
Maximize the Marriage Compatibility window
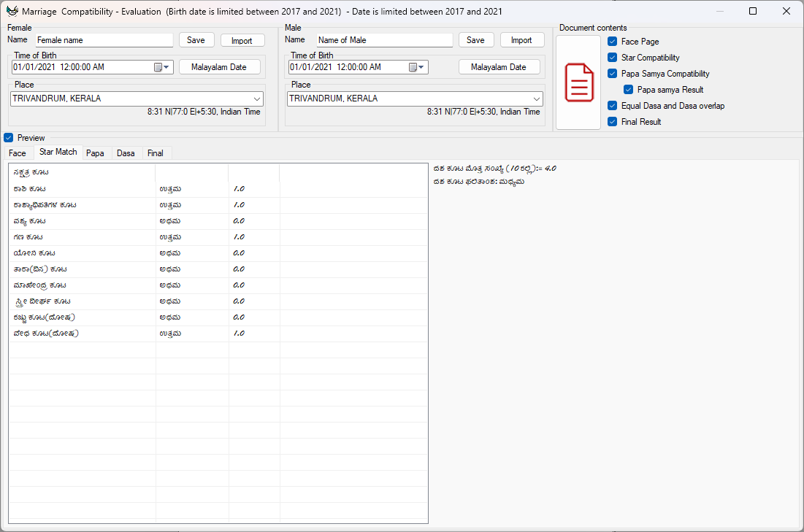pyautogui.click(x=753, y=11)
